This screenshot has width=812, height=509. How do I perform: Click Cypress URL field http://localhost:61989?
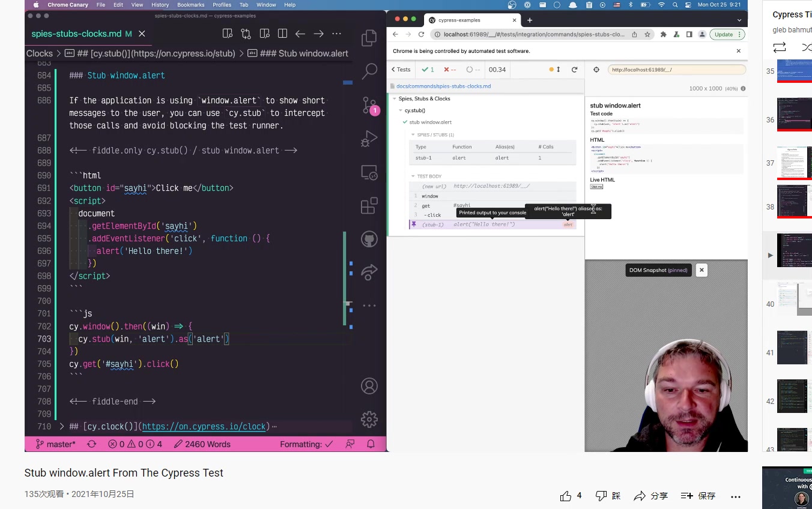point(676,70)
